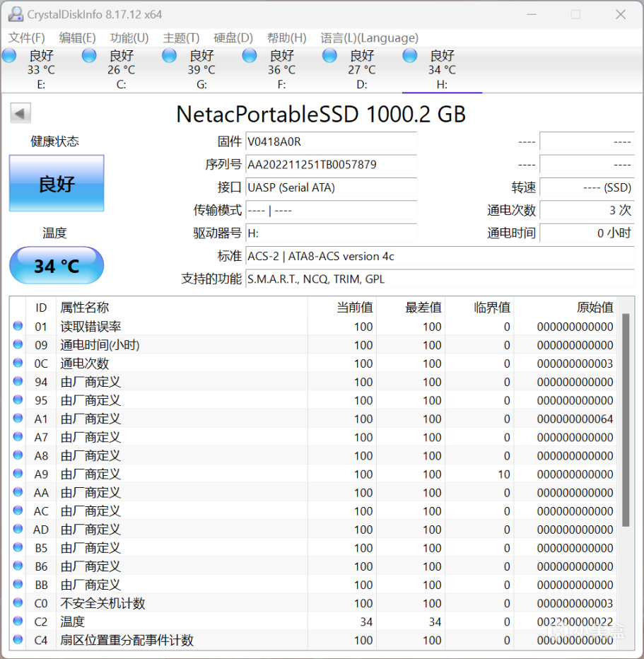This screenshot has height=659, width=644.
Task: Click the serial number field AA202211251TB0057879
Action: [x=331, y=164]
